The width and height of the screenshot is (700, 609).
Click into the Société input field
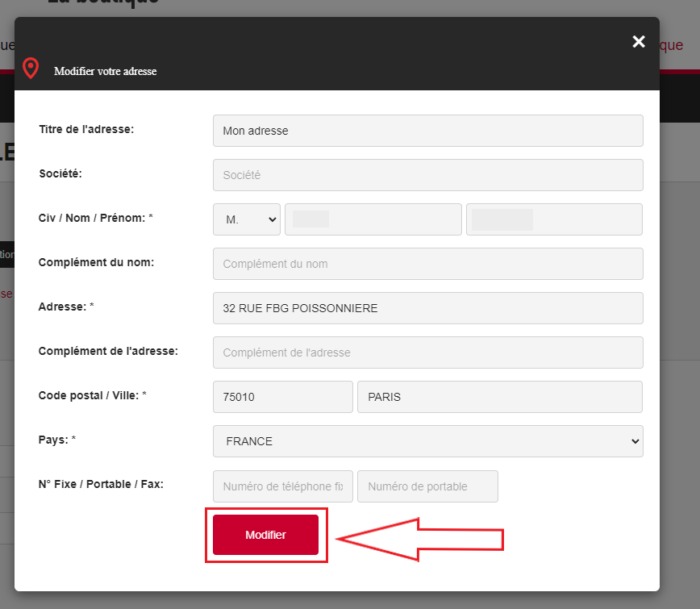click(427, 175)
